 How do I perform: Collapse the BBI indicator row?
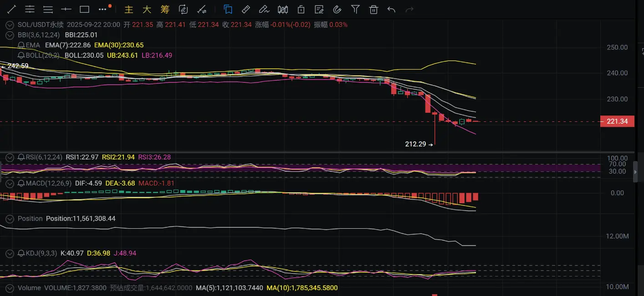(9, 35)
